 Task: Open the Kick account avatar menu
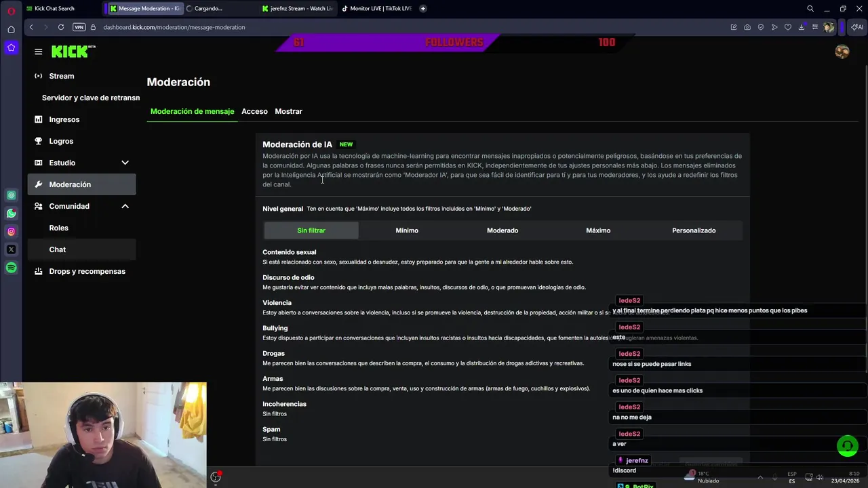point(842,52)
